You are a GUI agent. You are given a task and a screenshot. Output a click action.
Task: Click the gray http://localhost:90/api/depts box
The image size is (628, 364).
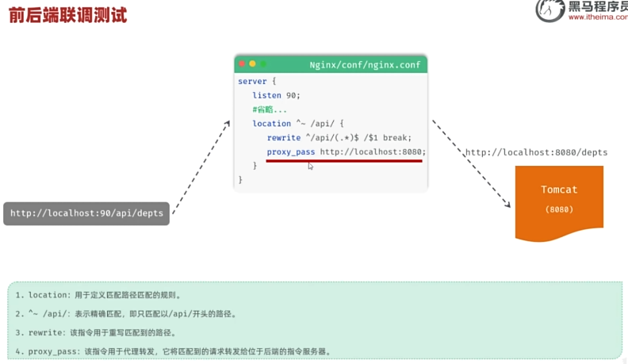(86, 213)
